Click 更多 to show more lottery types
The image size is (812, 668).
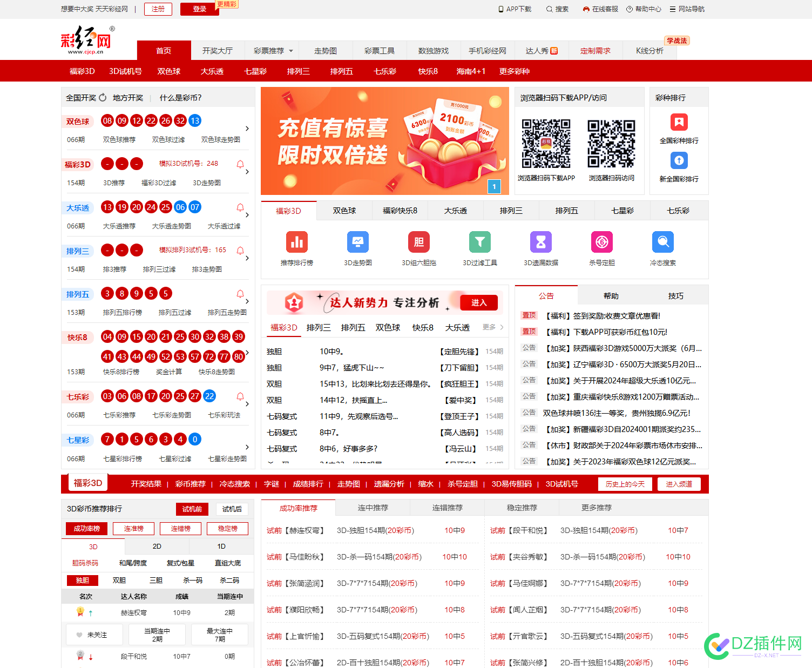coord(493,327)
